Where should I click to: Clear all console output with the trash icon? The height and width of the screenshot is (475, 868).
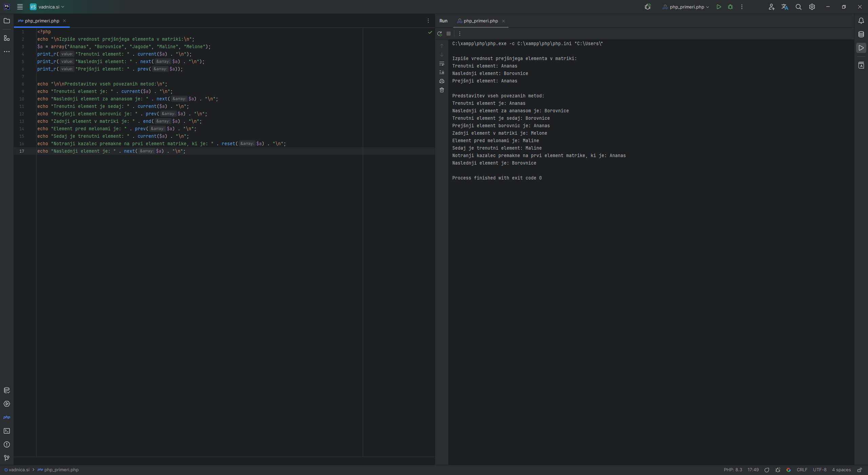[442, 90]
